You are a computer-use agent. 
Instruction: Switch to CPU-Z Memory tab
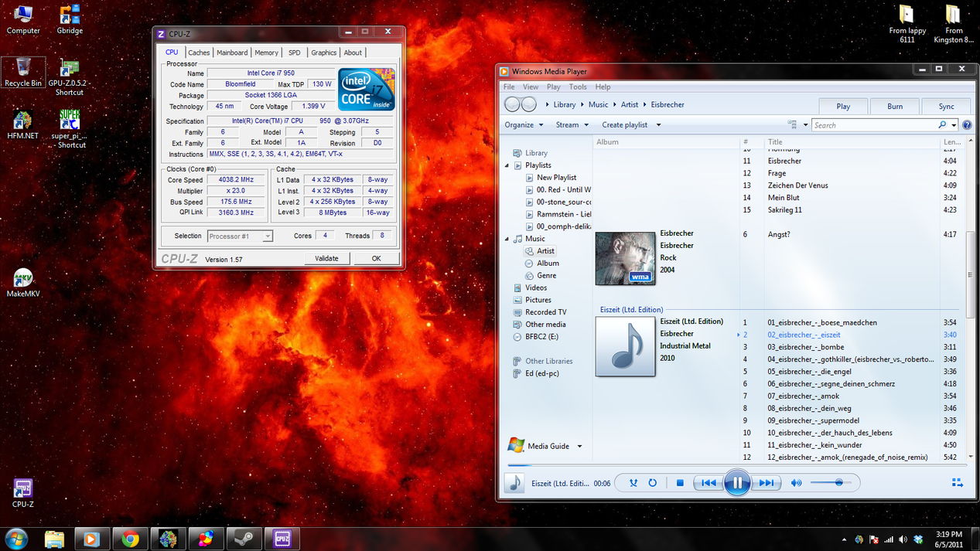point(266,53)
